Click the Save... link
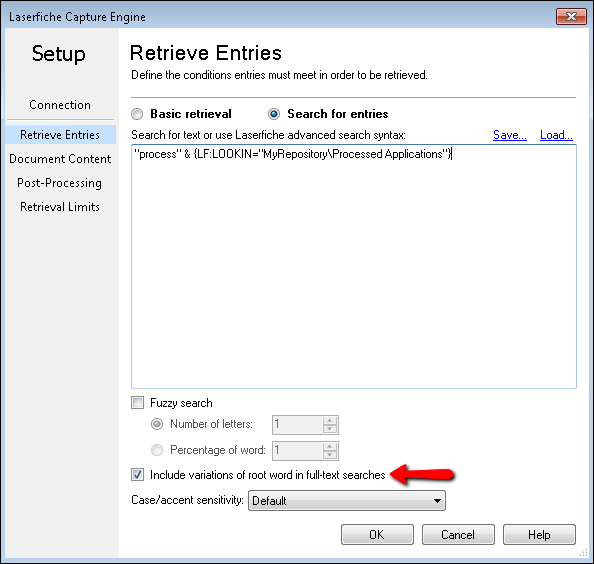This screenshot has height=564, width=594. 510,135
